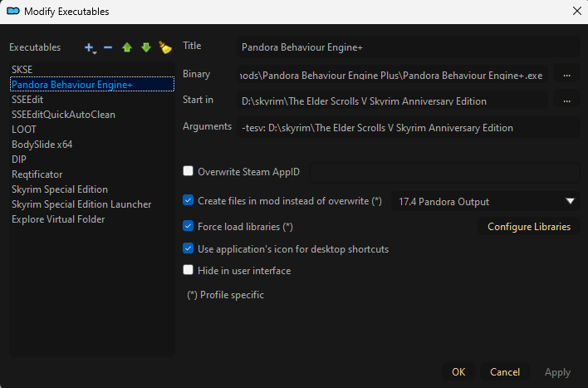
Task: Move executable up with green arrow
Action: pyautogui.click(x=127, y=47)
